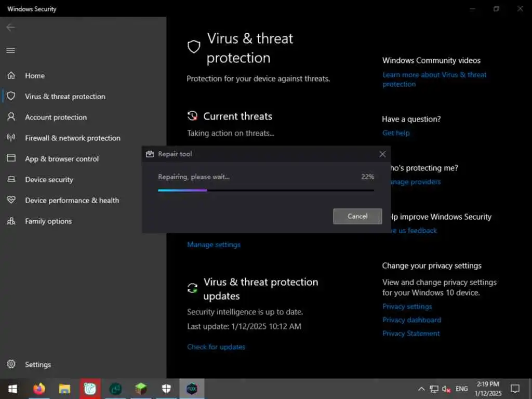This screenshot has width=532, height=399.
Task: Open Home in the sidebar
Action: (x=35, y=76)
